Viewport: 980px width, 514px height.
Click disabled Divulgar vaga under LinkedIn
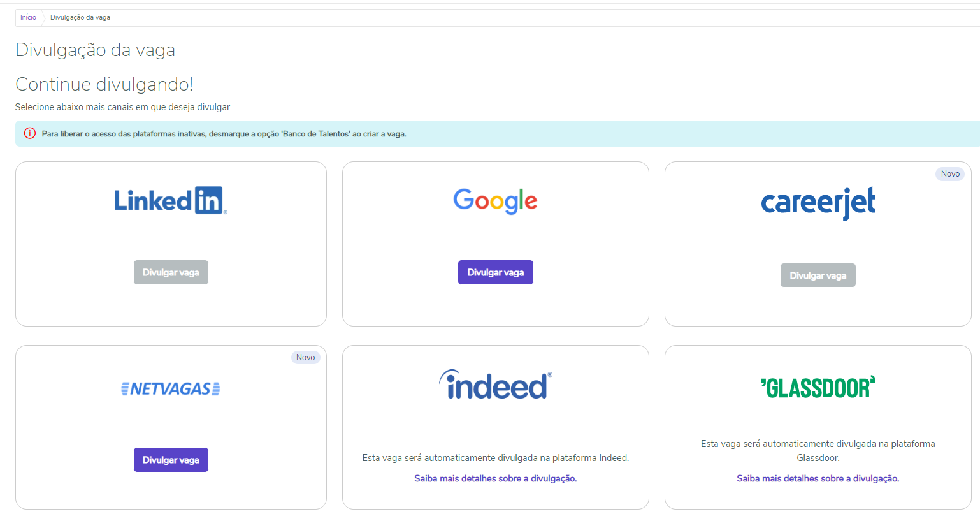click(x=171, y=272)
